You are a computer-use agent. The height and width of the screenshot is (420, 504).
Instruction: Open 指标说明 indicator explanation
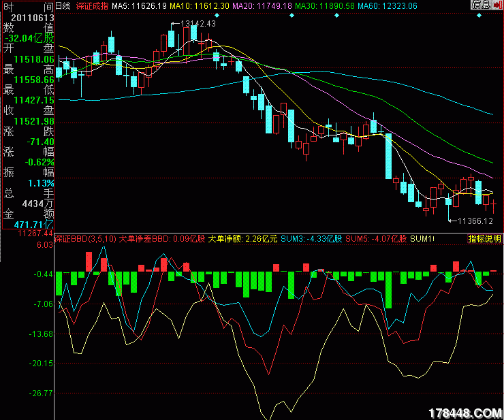coord(484,239)
